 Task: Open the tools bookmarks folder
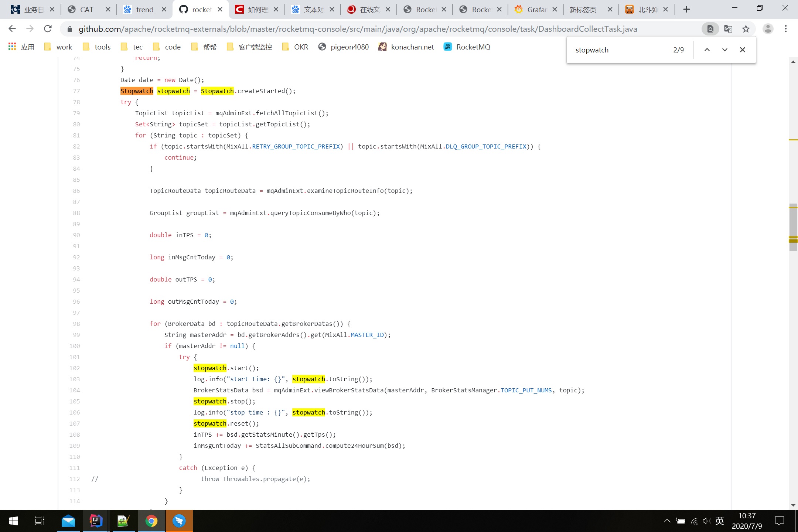tap(97, 47)
